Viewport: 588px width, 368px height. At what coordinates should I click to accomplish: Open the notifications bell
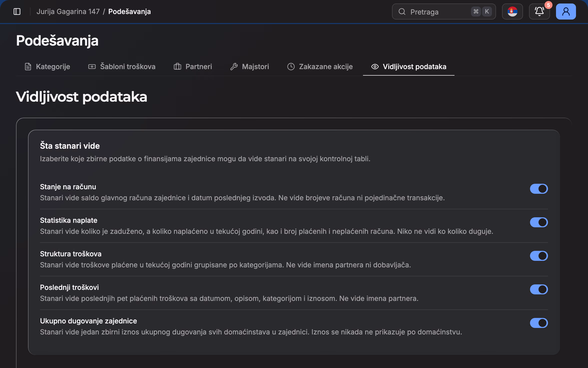[539, 12]
